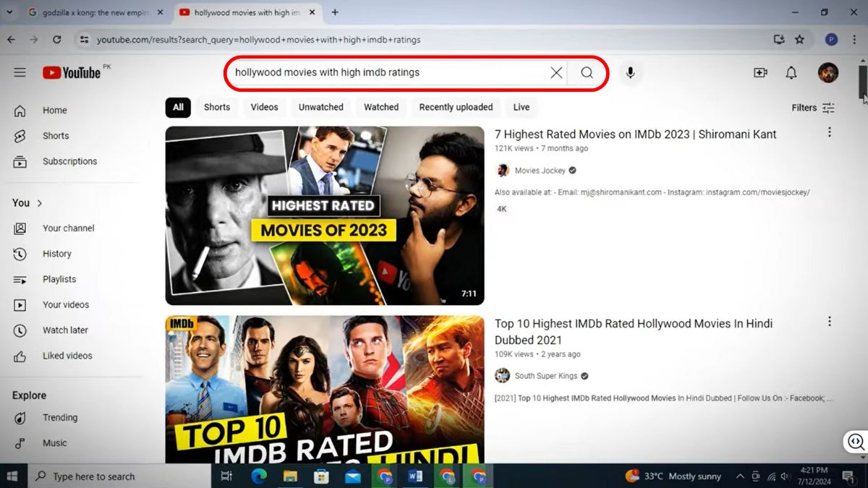
Task: Expand the You section chevron
Action: [x=39, y=203]
